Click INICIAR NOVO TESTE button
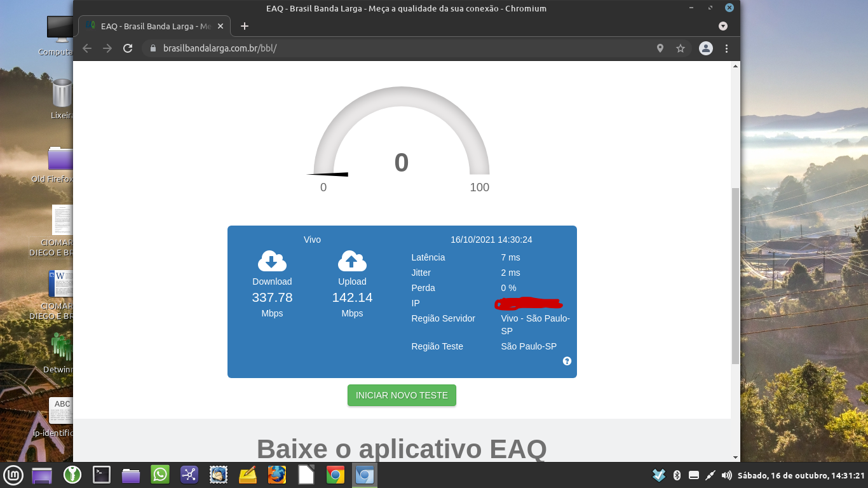The image size is (868, 488). (402, 395)
